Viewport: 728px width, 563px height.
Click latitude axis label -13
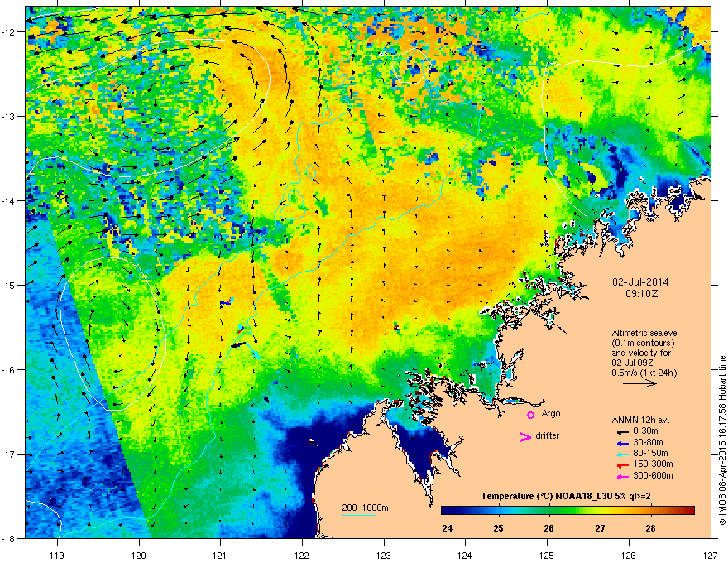(9, 116)
